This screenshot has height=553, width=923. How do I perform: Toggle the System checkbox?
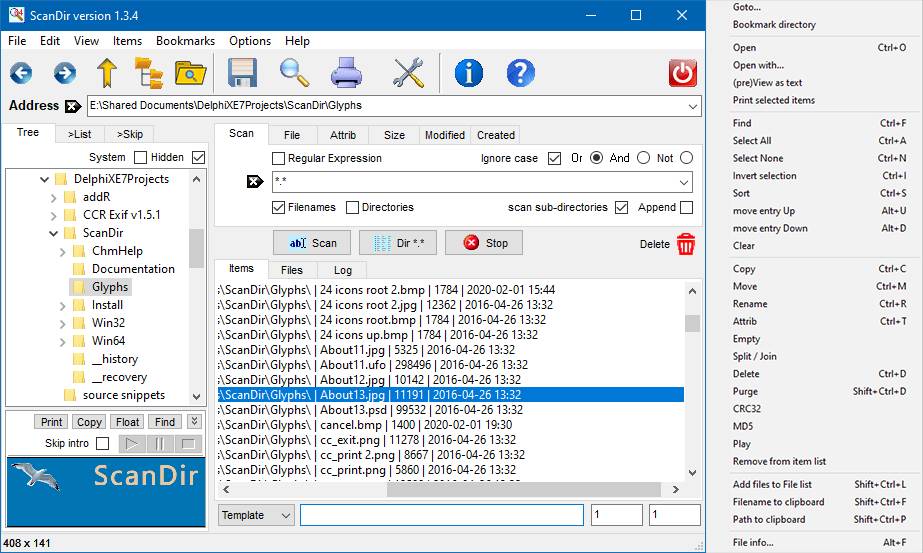(140, 157)
